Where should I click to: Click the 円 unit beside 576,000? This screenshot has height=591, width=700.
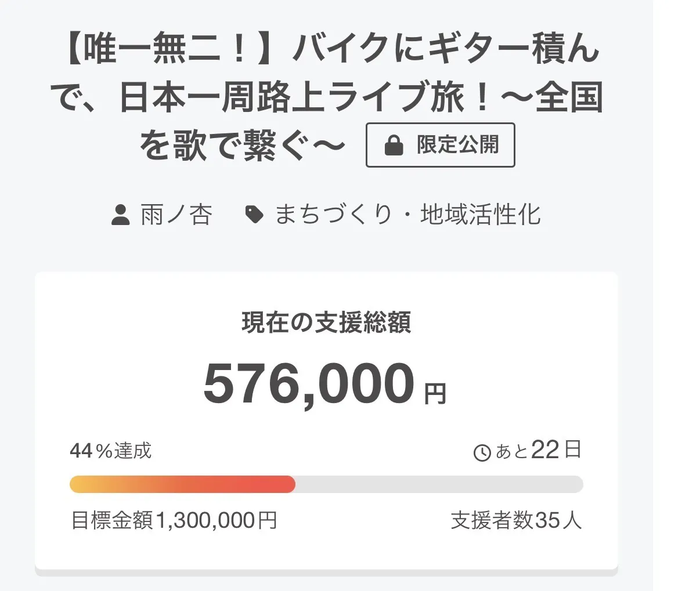(435, 394)
